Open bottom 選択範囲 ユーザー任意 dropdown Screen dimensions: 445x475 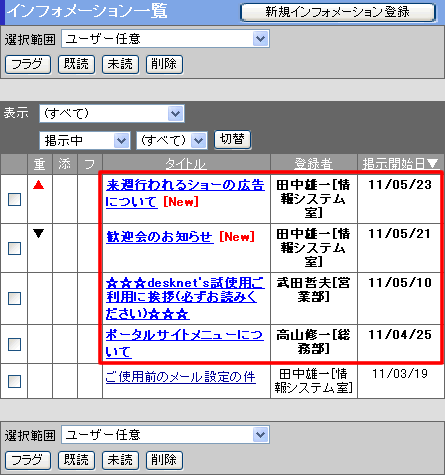pyautogui.click(x=165, y=435)
